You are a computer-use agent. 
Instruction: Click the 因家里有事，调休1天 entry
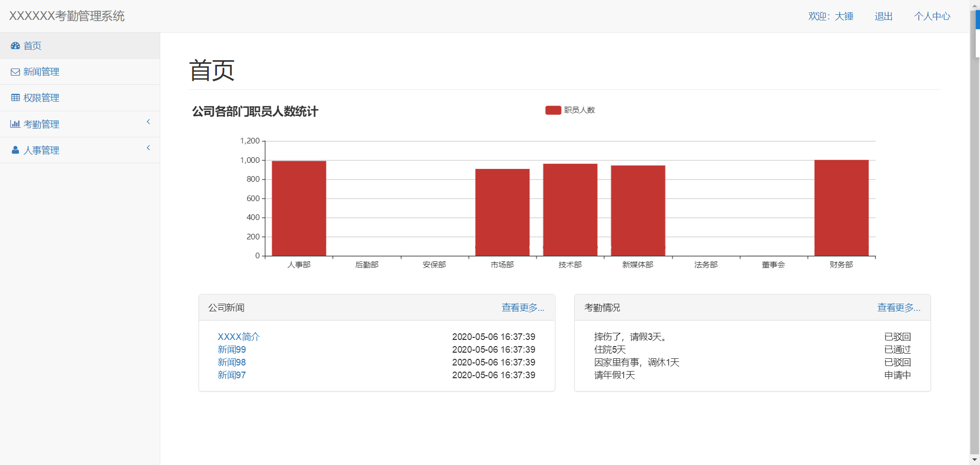(637, 362)
